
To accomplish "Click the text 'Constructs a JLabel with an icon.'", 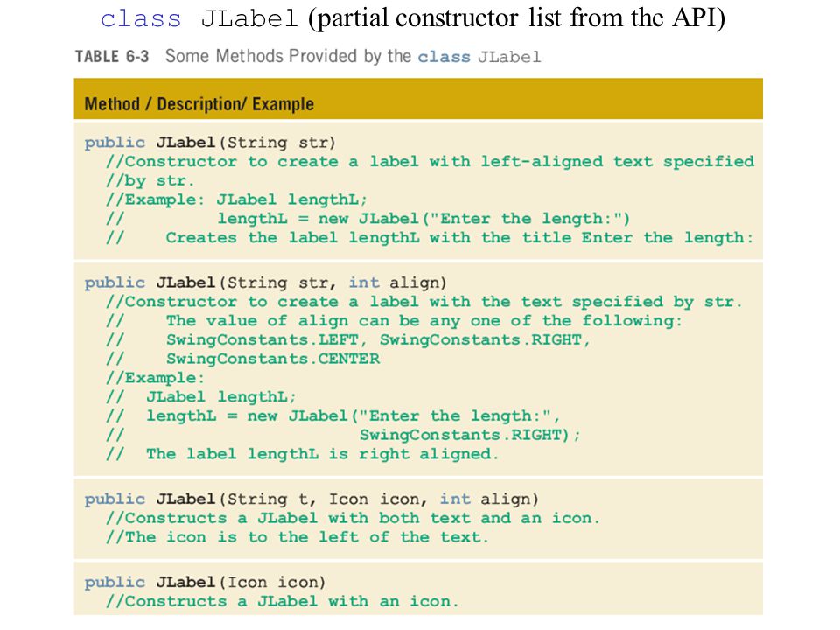I will click(x=291, y=602).
